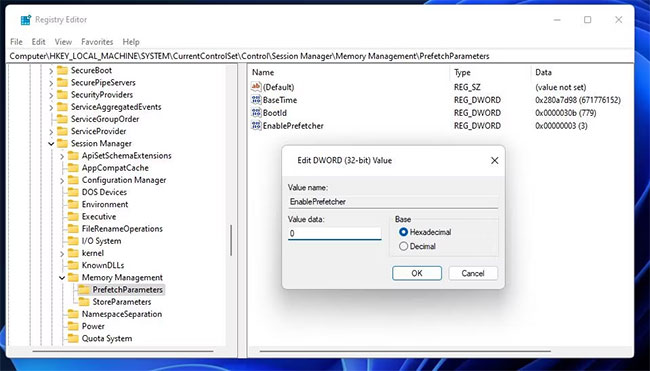Open the Help menu
Viewport: 650px width, 371px height.
tap(131, 42)
